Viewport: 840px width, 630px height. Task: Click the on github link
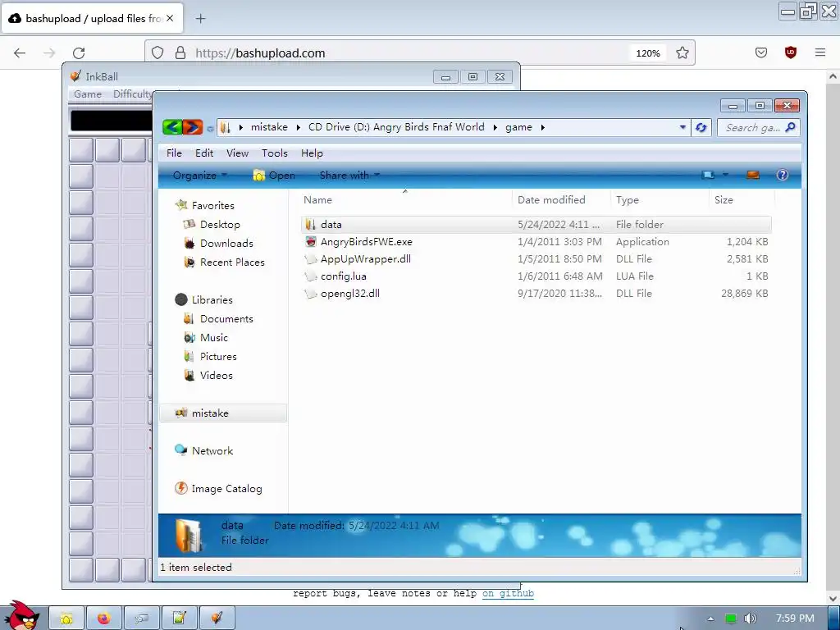click(x=508, y=593)
